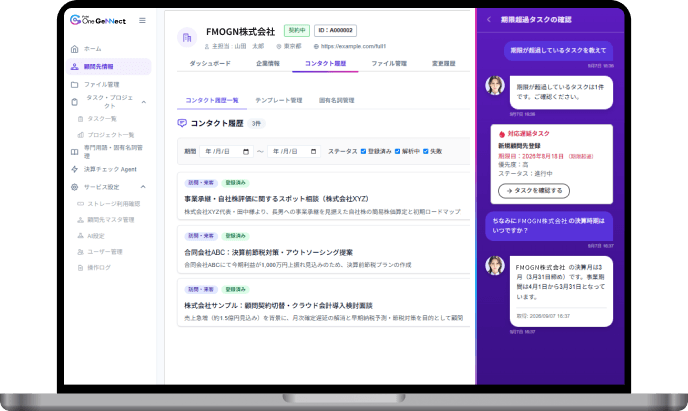
Task: Click the AI設定 icon in sidebar
Action: (x=80, y=236)
